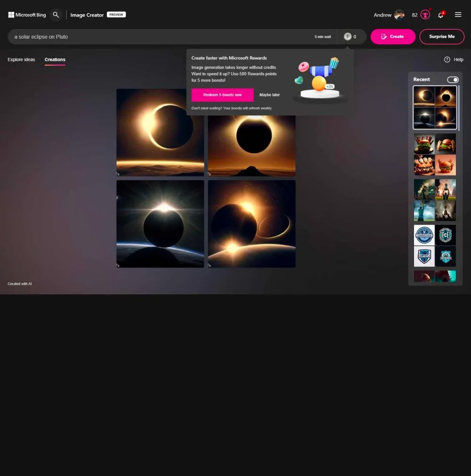This screenshot has width=471, height=476.
Task: Click the Help question mark icon
Action: (447, 60)
